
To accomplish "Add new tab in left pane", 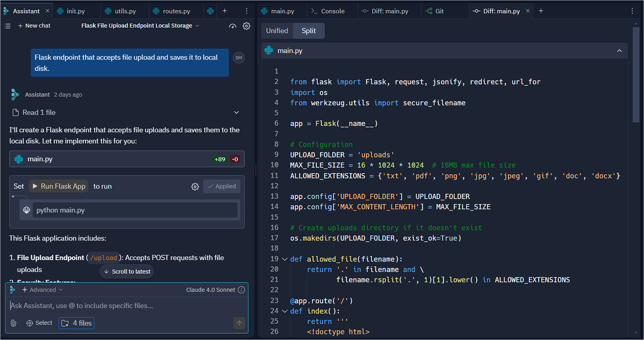I will [x=225, y=11].
